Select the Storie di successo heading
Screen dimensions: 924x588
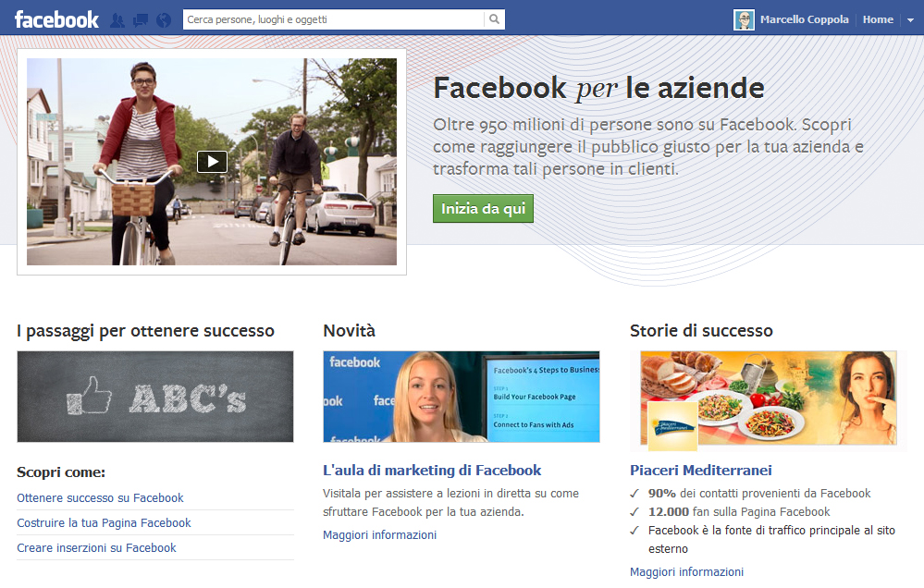click(701, 331)
